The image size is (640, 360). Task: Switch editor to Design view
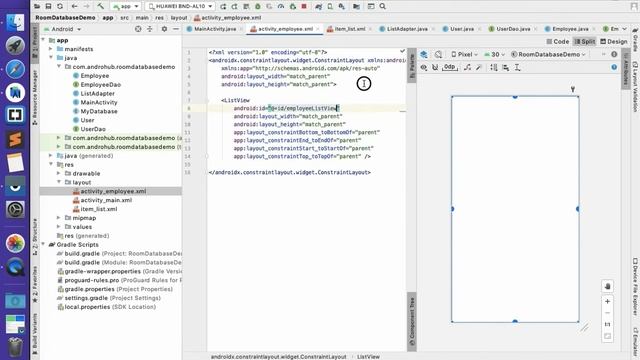[613, 41]
